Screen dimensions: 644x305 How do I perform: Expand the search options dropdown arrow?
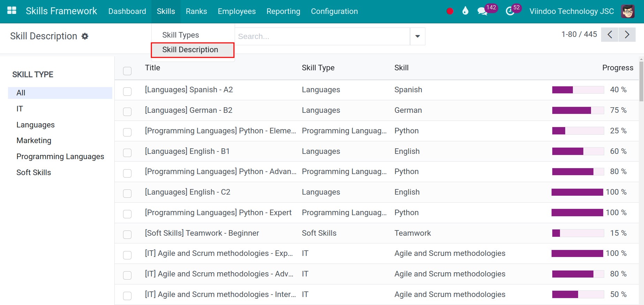click(417, 36)
